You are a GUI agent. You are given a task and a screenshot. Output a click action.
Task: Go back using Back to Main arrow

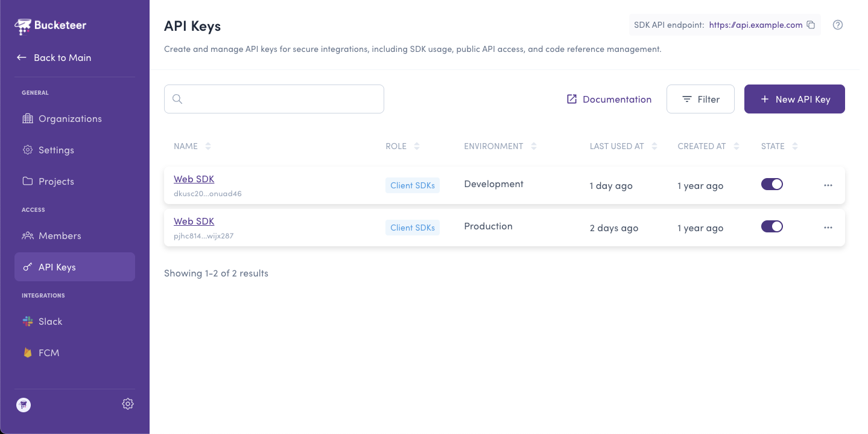click(22, 57)
